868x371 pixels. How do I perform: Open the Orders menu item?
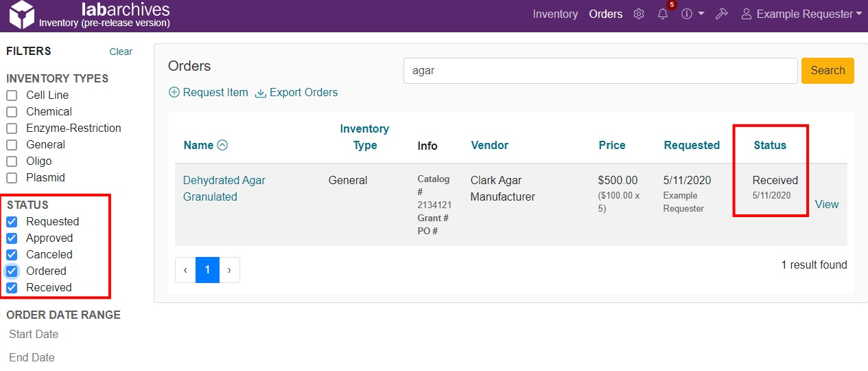pos(605,14)
